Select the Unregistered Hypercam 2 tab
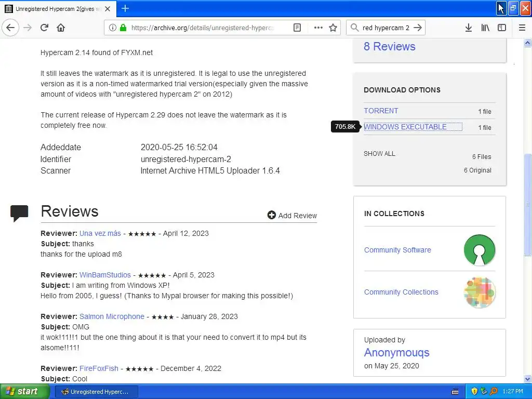The width and height of the screenshot is (532, 399). [x=58, y=9]
